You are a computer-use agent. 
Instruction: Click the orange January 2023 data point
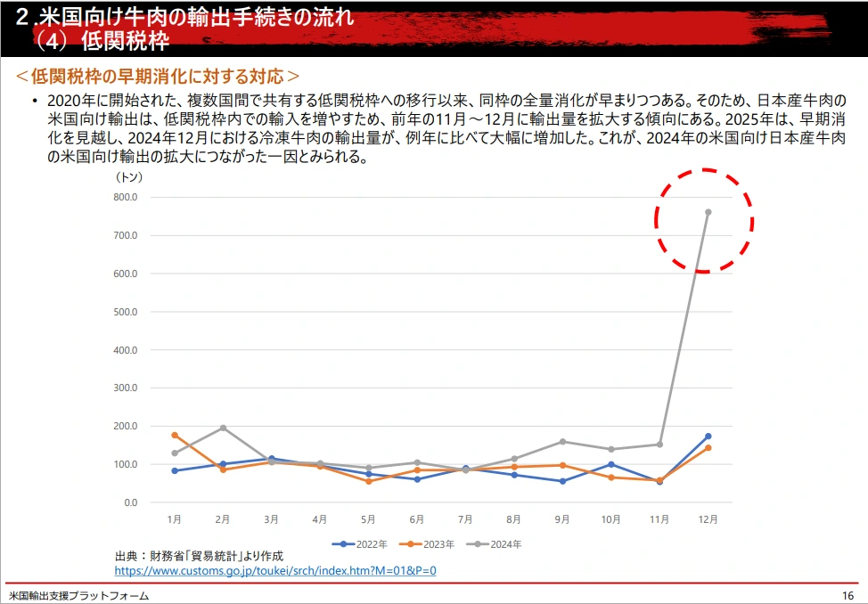[175, 436]
